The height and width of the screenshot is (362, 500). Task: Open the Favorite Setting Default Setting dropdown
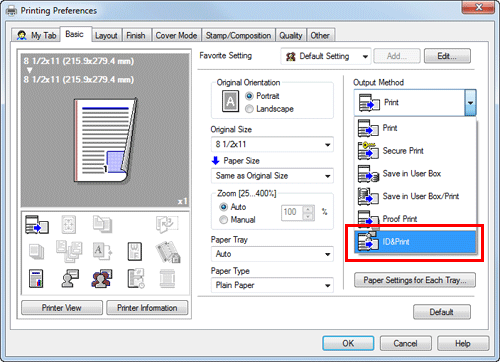tap(326, 56)
